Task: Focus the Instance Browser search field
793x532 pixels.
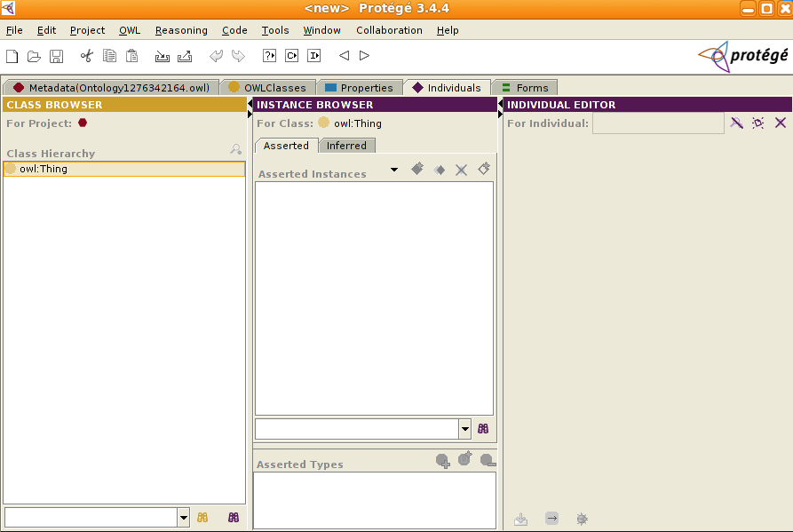Action: (357, 429)
